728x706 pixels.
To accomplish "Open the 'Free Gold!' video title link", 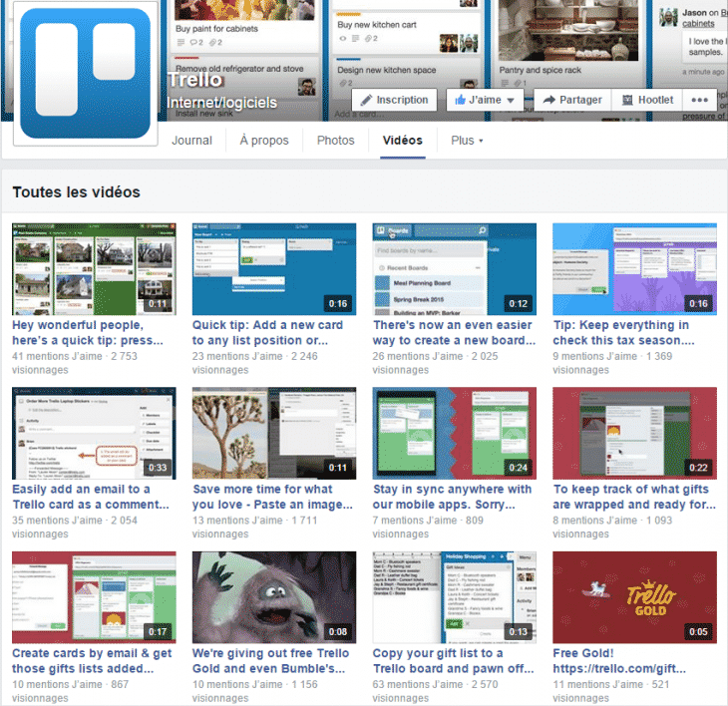I will tap(619, 661).
